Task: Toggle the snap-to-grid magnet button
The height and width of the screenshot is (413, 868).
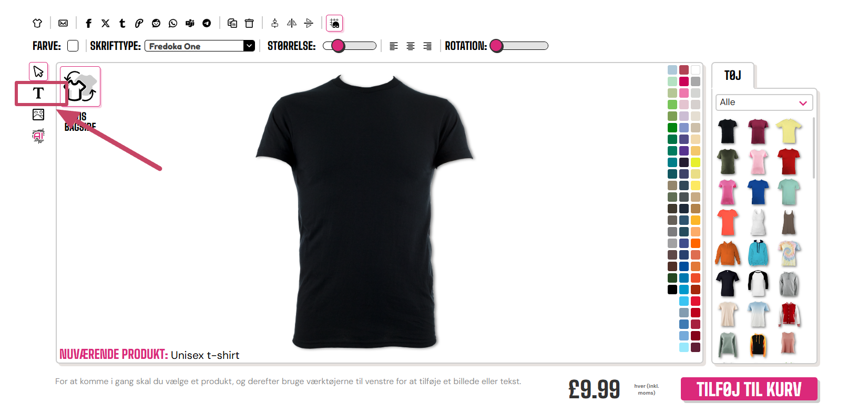Action: point(334,23)
